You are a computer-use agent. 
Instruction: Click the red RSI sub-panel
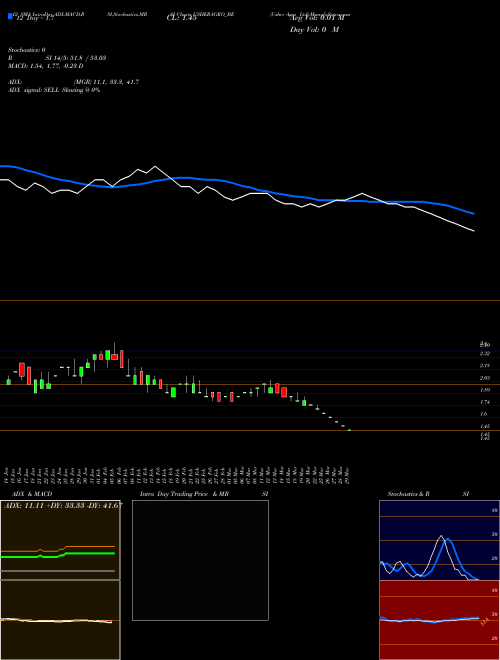[439, 620]
